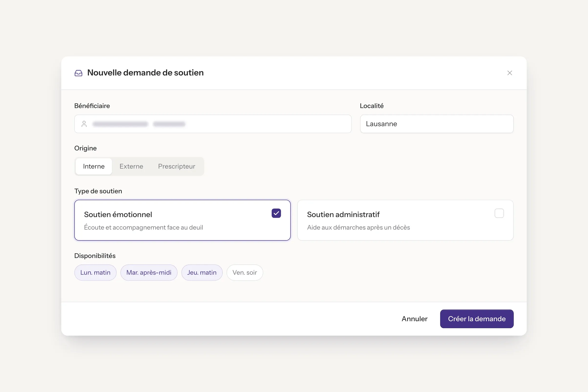The height and width of the screenshot is (392, 588).
Task: Choose Prescripteur as origin
Action: (x=176, y=166)
